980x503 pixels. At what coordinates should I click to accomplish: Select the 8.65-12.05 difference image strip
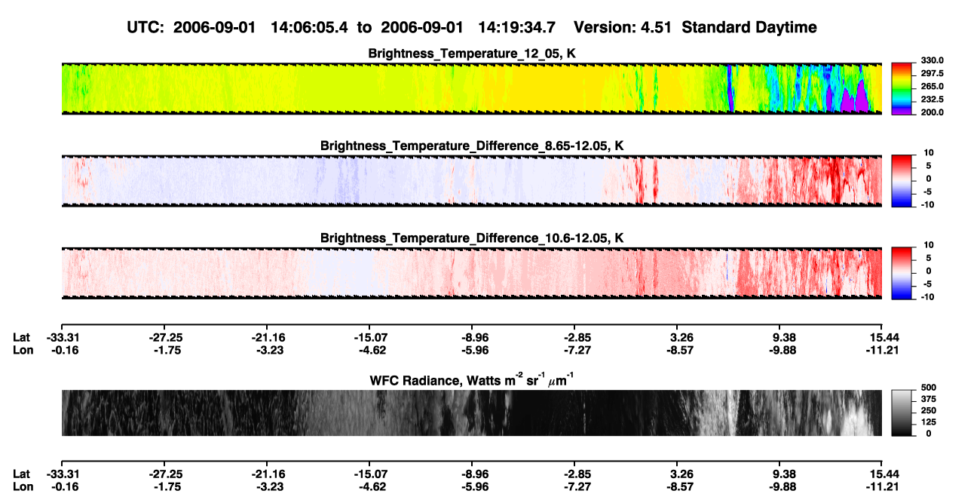click(471, 181)
